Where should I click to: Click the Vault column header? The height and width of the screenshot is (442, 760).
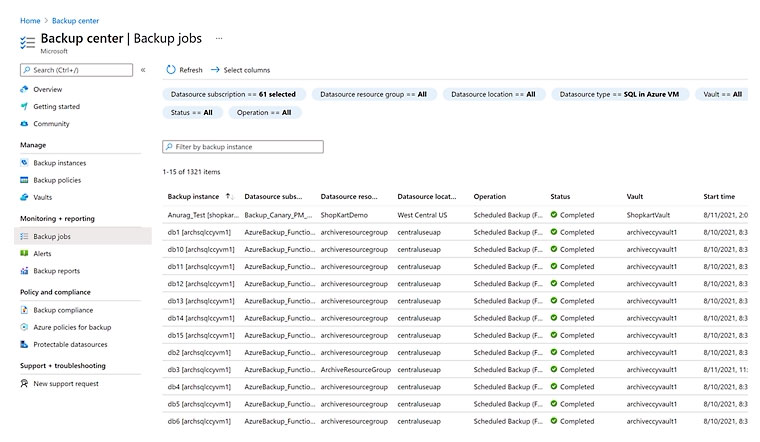(x=634, y=196)
